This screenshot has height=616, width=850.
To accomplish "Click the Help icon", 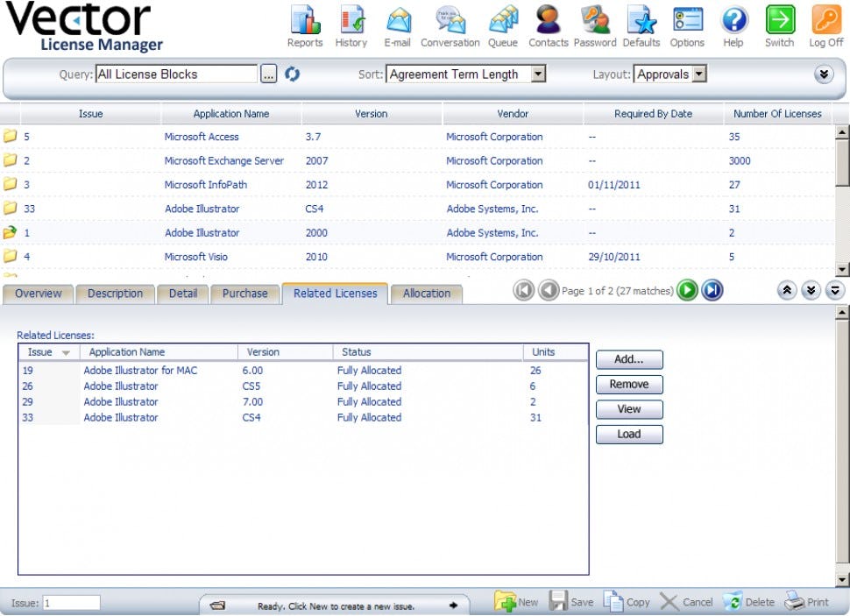I will click(x=733, y=22).
